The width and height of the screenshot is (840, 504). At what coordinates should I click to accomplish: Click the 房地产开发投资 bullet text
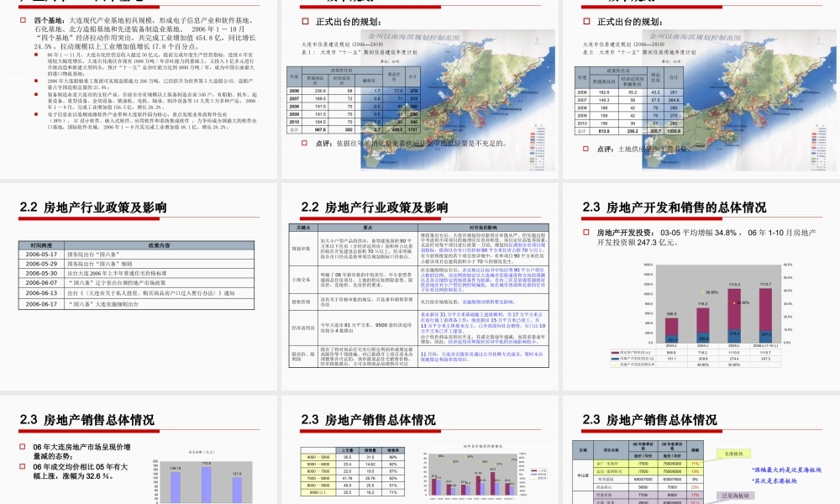click(706, 237)
